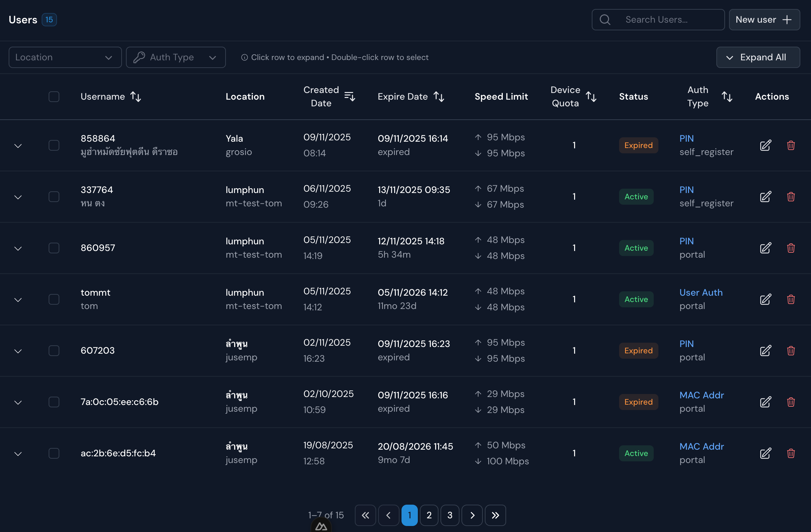811x532 pixels.
Task: Open the Auth Type filter dropdown
Action: point(176,57)
